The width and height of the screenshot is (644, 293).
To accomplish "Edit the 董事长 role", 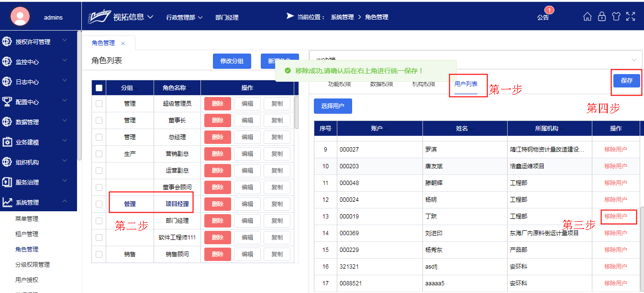I will (247, 120).
